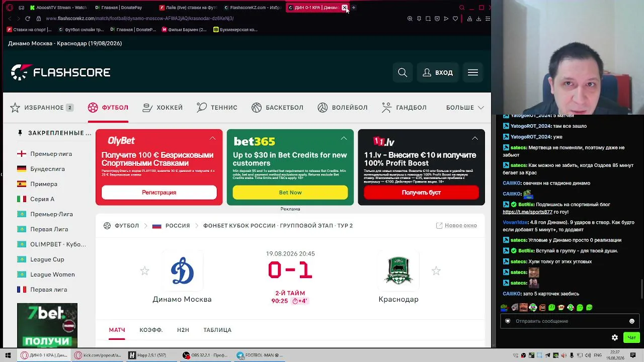This screenshot has width=644, height=362.
Task: Click the Flashscore logo
Action: 61,72
